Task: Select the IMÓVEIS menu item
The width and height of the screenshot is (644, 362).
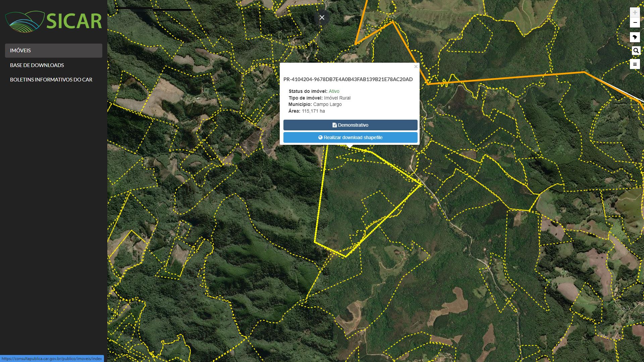Action: pyautogui.click(x=54, y=50)
